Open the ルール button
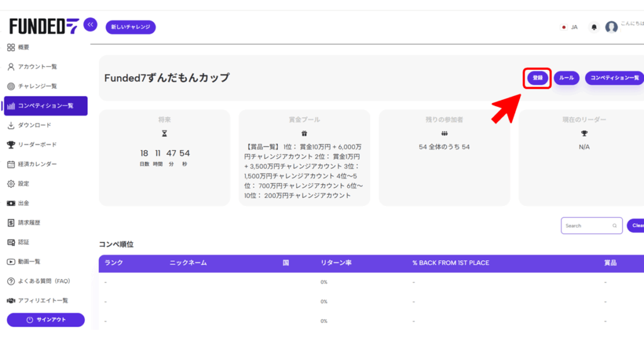Image resolution: width=644 pixels, height=338 pixels. click(567, 78)
